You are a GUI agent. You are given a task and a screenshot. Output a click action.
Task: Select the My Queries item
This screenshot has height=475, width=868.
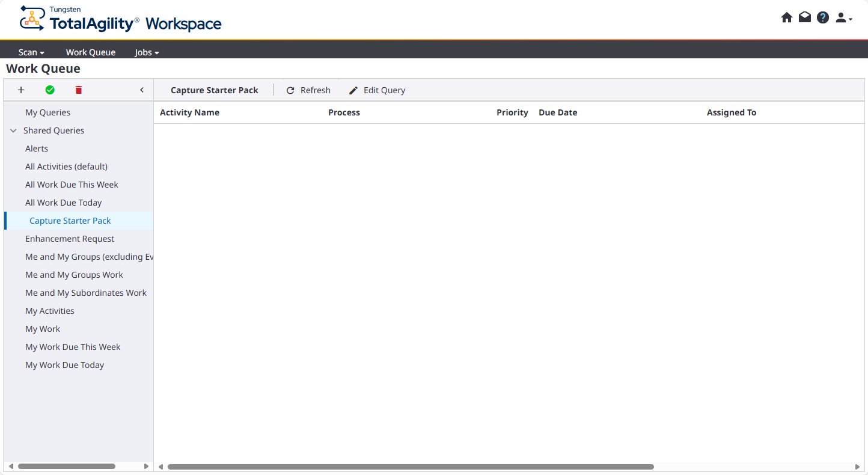(x=47, y=112)
